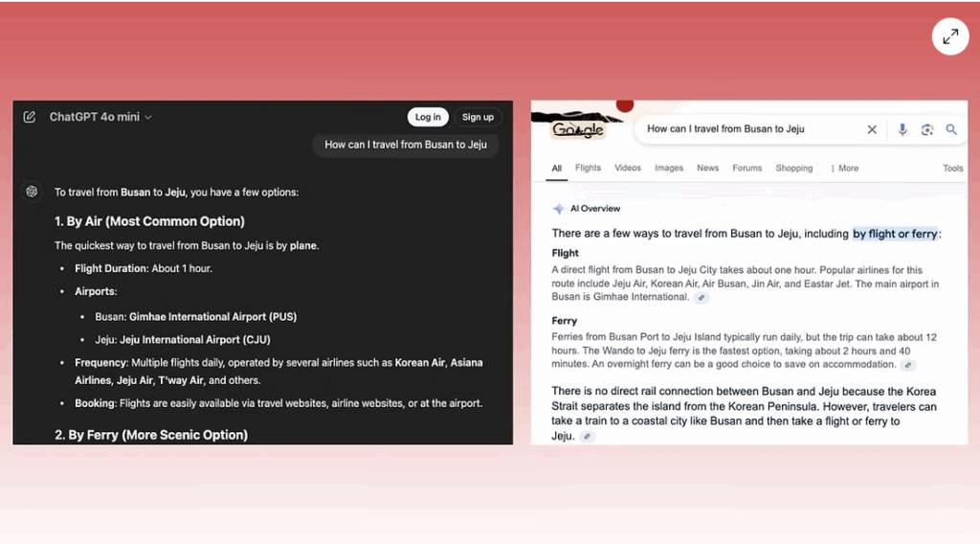Open Google Lens image search
Image resolution: width=980 pixels, height=544 pixels.
(x=926, y=129)
